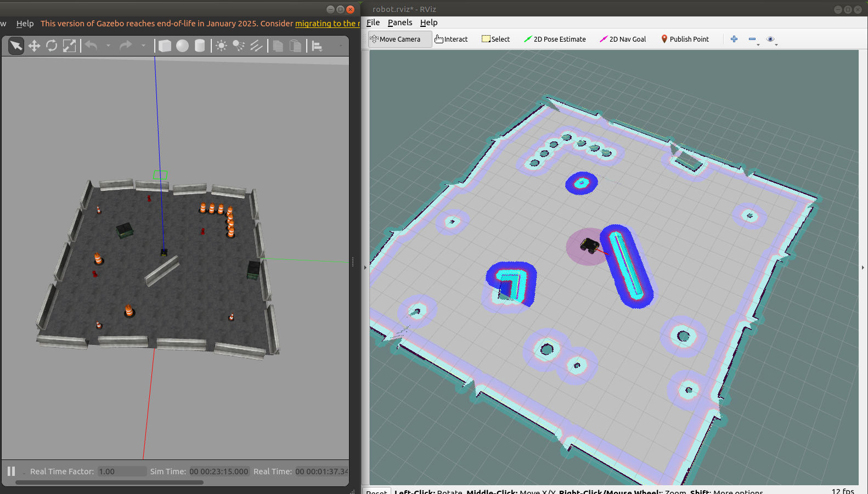Image resolution: width=868 pixels, height=494 pixels.
Task: Activate the Scale mode tool in Gazebo
Action: [69, 46]
